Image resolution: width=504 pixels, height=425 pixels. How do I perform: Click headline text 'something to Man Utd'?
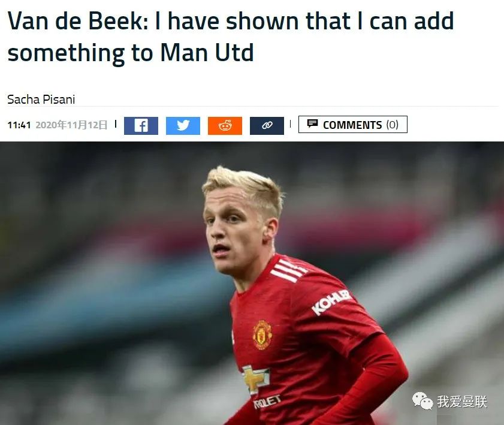click(131, 53)
